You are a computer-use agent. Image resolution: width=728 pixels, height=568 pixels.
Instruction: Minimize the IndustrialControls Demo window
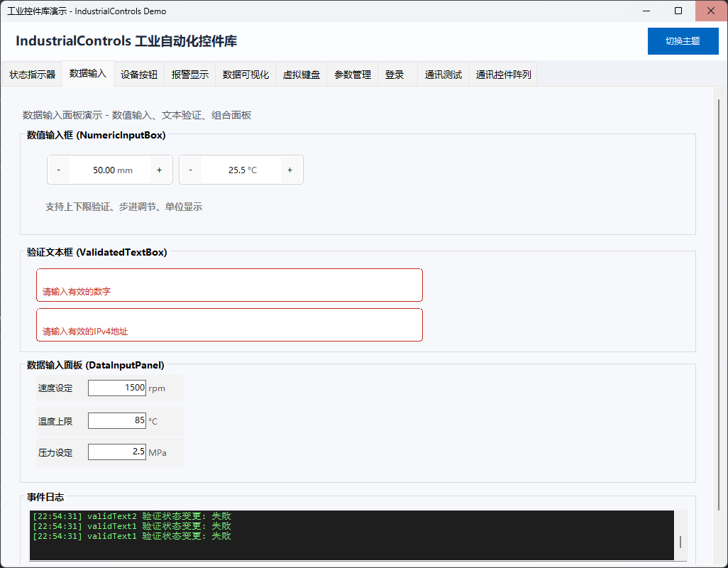point(646,11)
